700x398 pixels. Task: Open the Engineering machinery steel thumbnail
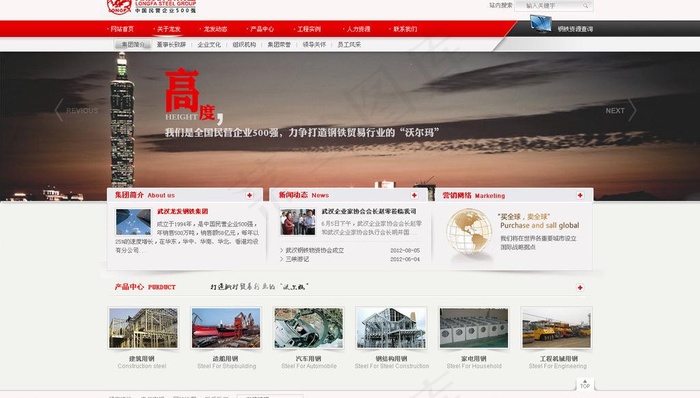tap(557, 328)
